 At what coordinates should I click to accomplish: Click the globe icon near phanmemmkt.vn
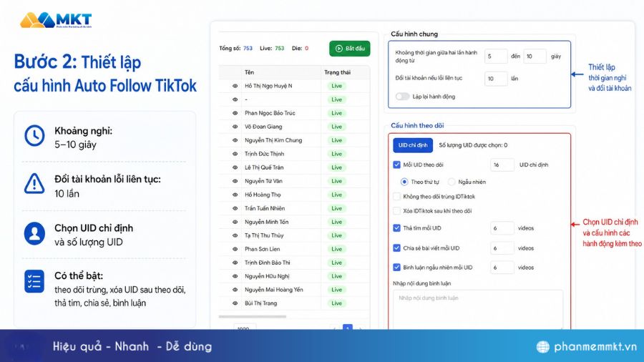(543, 347)
